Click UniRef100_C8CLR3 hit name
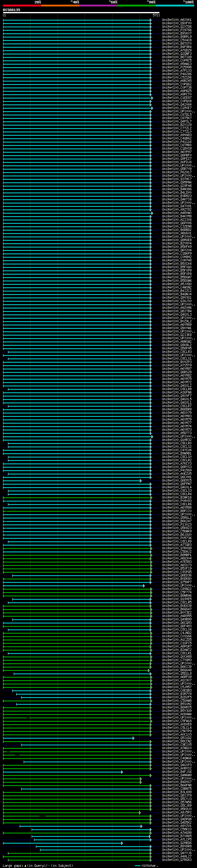 click(177, 352)
